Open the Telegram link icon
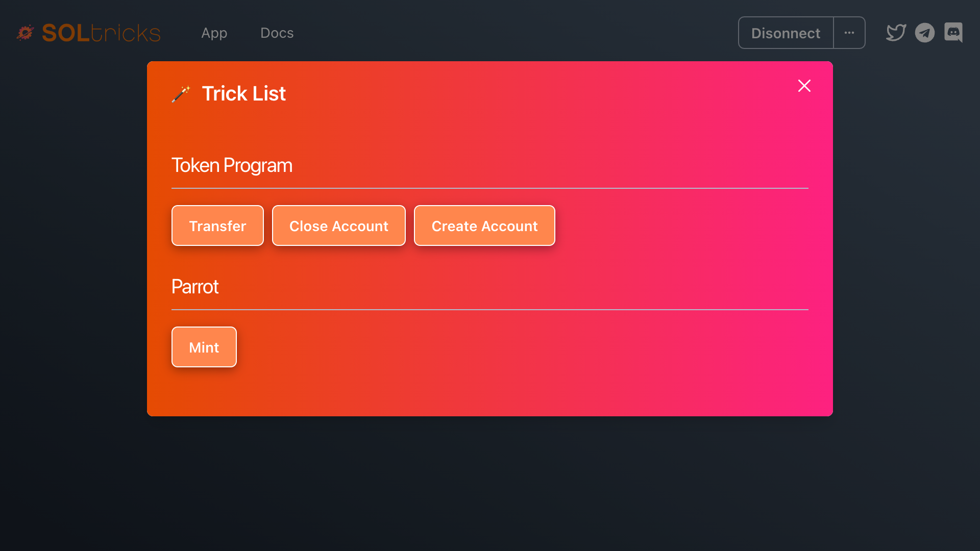Screen dimensions: 980x551 [x=924, y=33]
